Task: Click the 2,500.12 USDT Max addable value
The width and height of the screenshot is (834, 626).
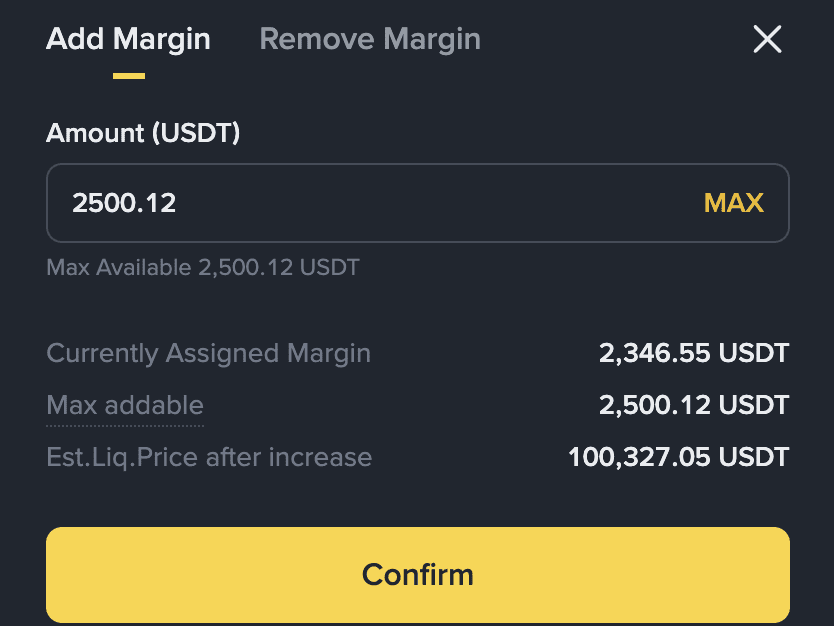Action: (694, 405)
